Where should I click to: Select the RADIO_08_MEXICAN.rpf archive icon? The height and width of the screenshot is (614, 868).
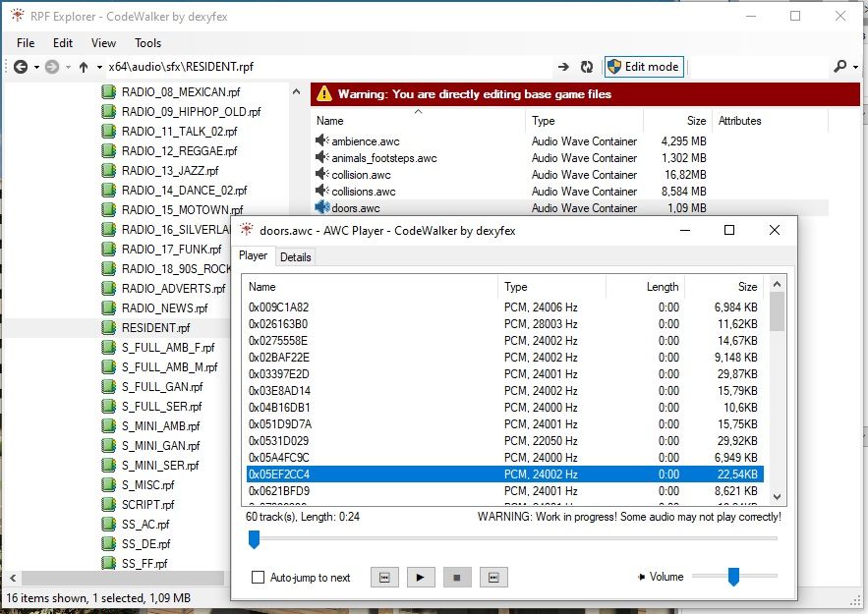(x=109, y=91)
